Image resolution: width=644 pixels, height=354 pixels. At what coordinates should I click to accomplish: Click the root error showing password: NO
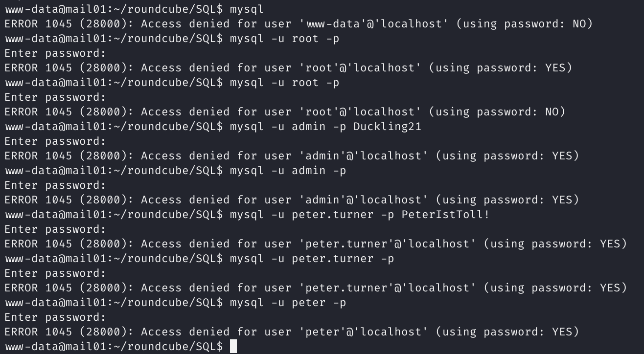click(285, 112)
